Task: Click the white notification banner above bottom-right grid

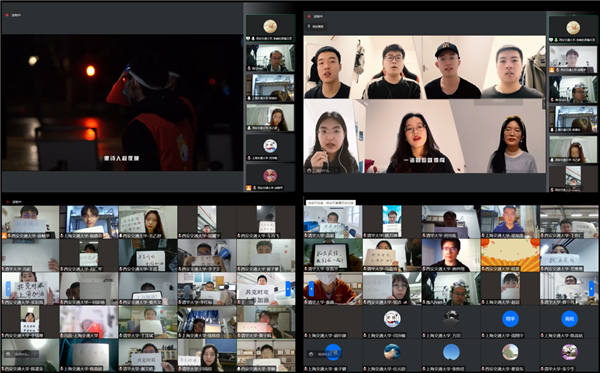Action: tap(331, 202)
